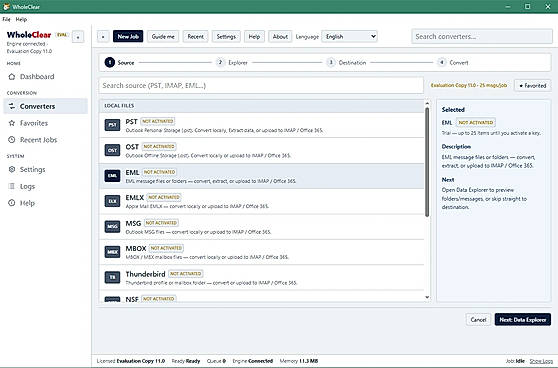Click the Job Idle status entry
The height and width of the screenshot is (368, 558).
(x=515, y=361)
